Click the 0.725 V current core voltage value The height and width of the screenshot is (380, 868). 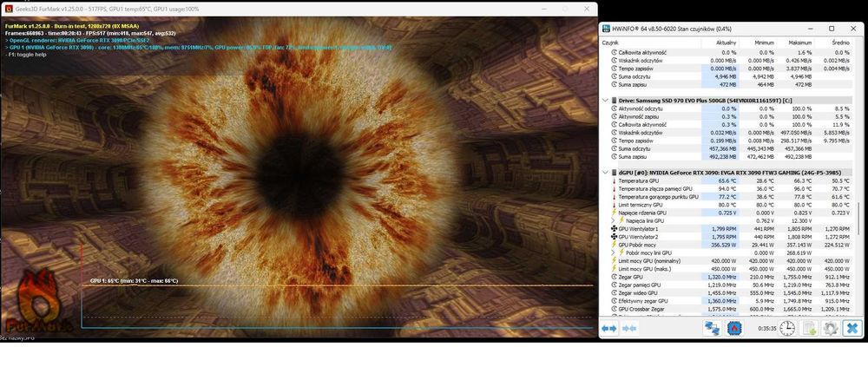coord(728,213)
